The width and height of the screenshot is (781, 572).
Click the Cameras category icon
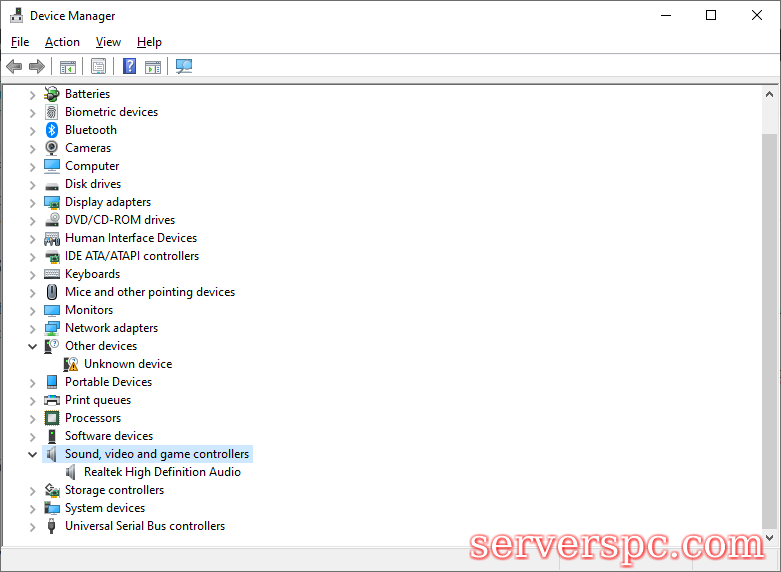click(52, 148)
